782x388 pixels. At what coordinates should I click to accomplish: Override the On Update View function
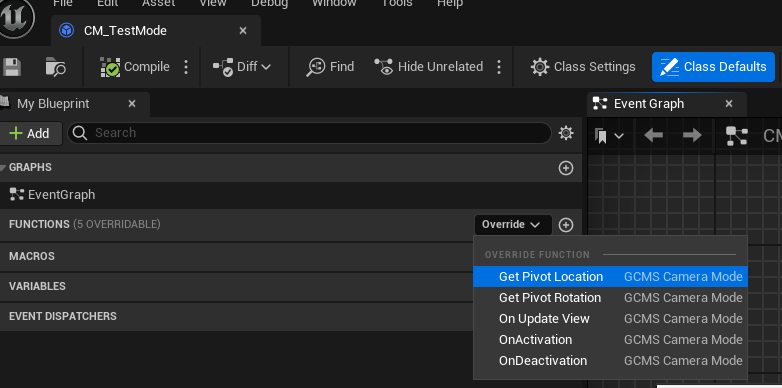[x=610, y=319]
